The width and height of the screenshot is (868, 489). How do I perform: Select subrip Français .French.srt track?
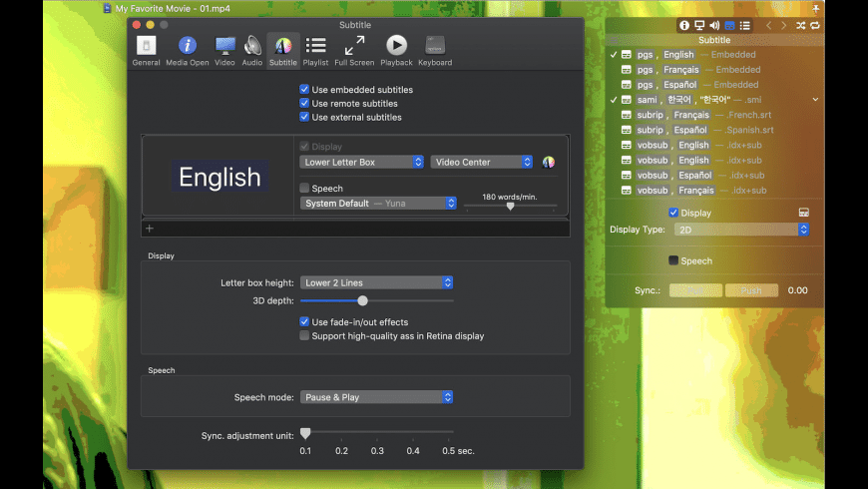click(x=714, y=115)
